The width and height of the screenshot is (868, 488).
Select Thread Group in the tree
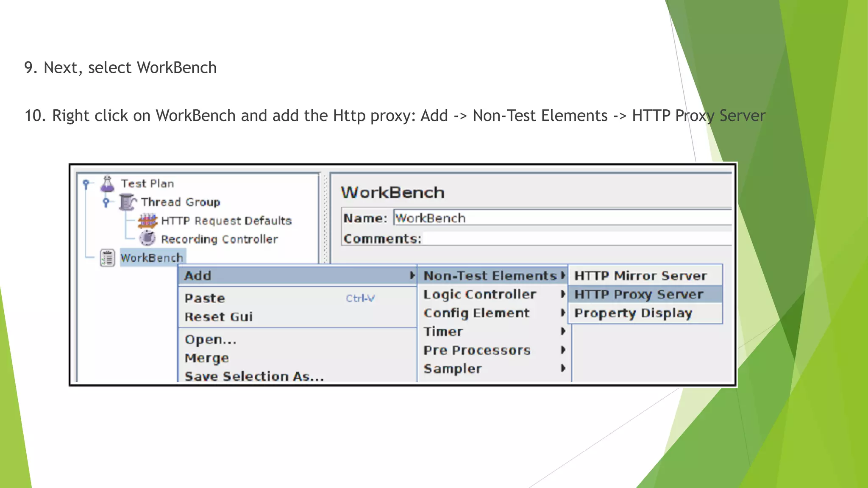(x=181, y=202)
